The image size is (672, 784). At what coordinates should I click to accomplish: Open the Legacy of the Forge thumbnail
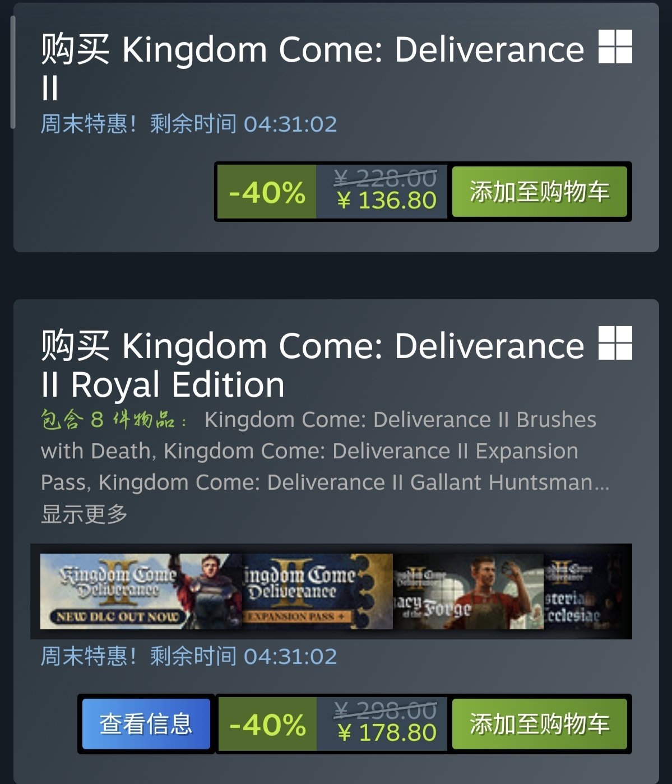(x=468, y=591)
